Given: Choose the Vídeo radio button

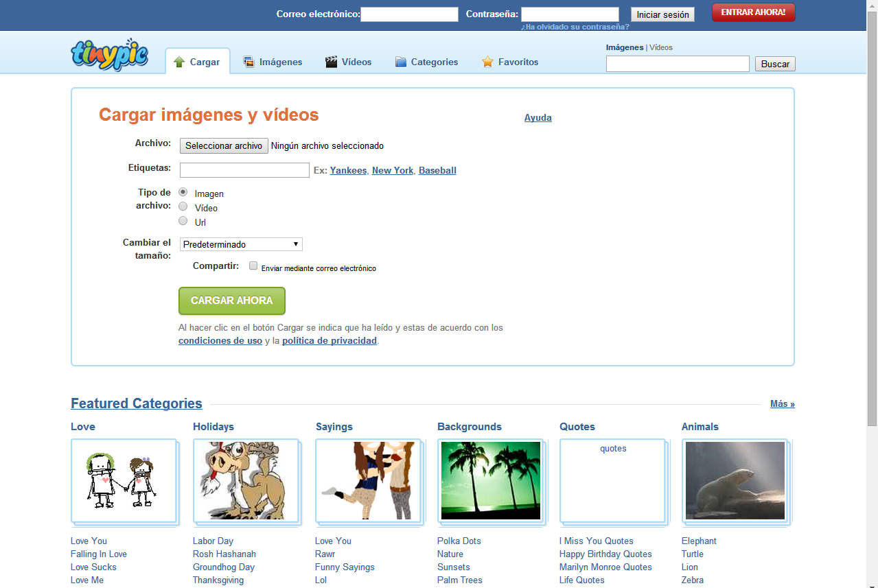Looking at the screenshot, I should pos(183,206).
